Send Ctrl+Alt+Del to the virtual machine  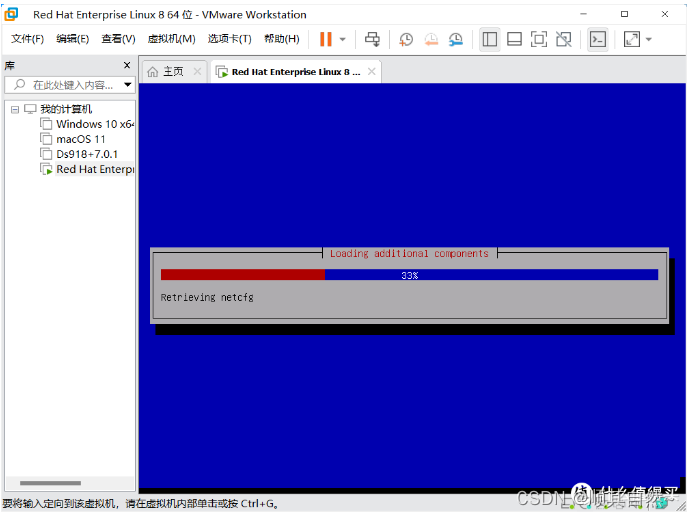pos(372,39)
